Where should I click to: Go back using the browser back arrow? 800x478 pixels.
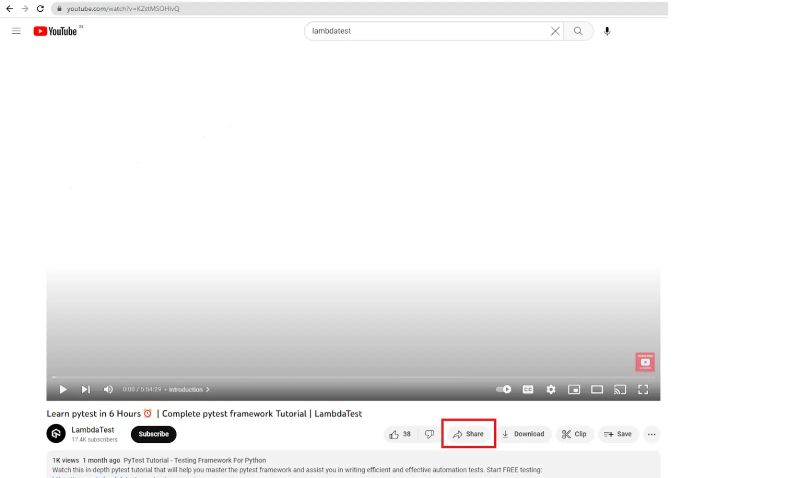pyautogui.click(x=9, y=9)
